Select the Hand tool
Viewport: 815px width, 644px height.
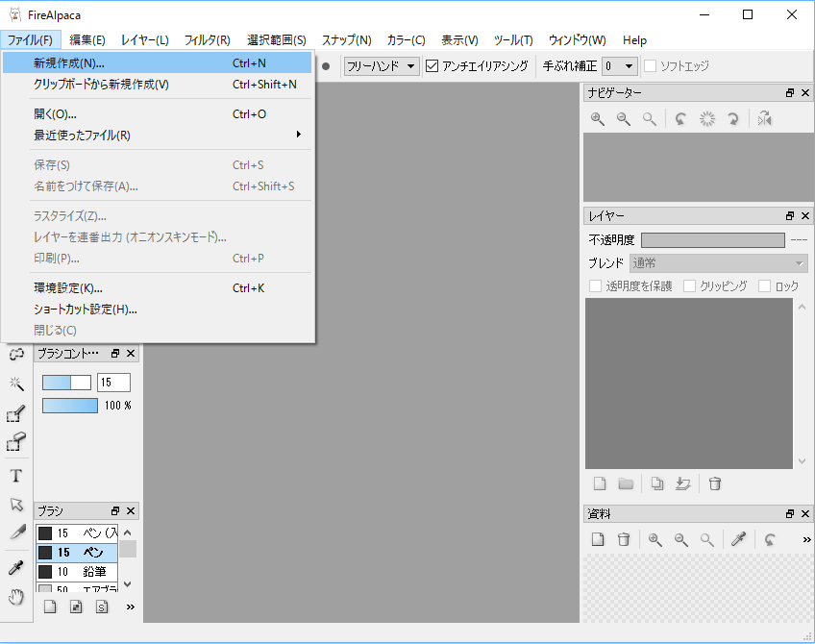(15, 596)
